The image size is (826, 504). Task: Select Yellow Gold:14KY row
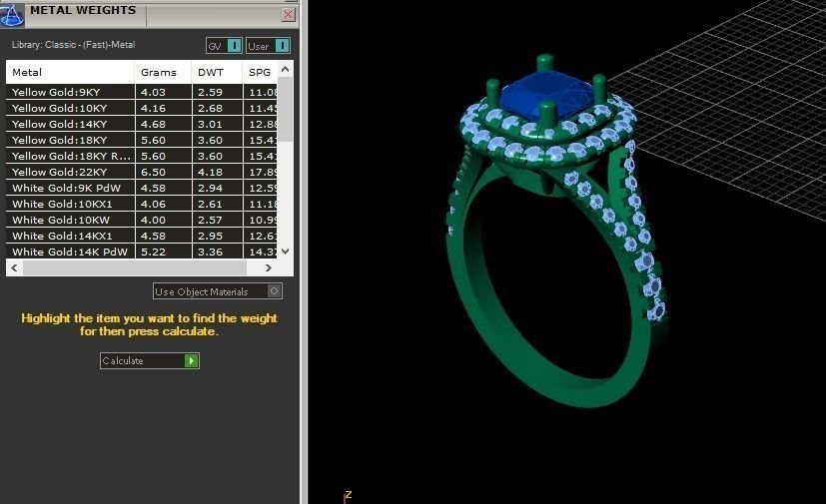[x=142, y=124]
